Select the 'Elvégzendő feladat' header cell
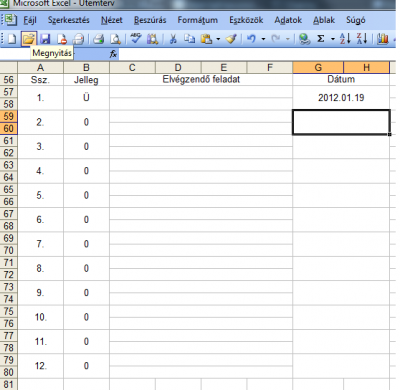Image resolution: width=400 pixels, height=390 pixels. pos(201,79)
